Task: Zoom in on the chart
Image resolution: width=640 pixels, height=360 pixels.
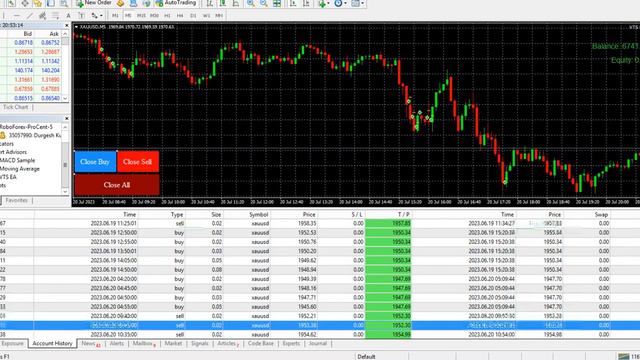Action: click(x=251, y=3)
